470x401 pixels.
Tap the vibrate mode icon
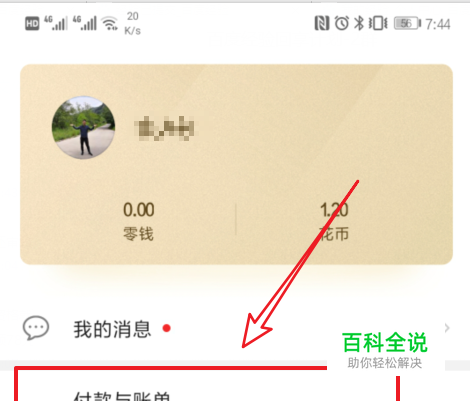(x=378, y=23)
